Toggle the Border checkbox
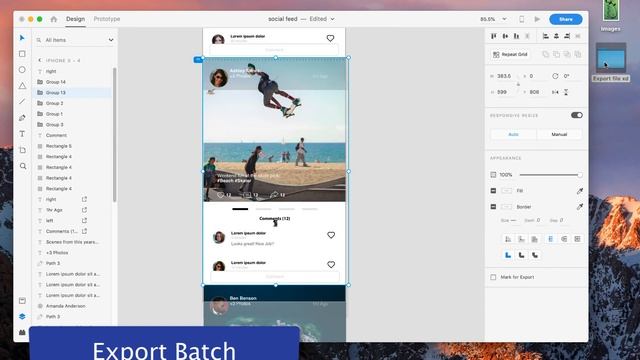Viewport: 640px width, 360px height. (493, 207)
